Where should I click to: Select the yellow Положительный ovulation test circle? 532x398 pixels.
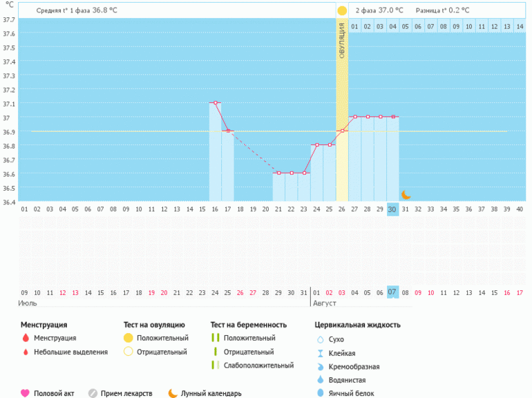[x=127, y=339]
